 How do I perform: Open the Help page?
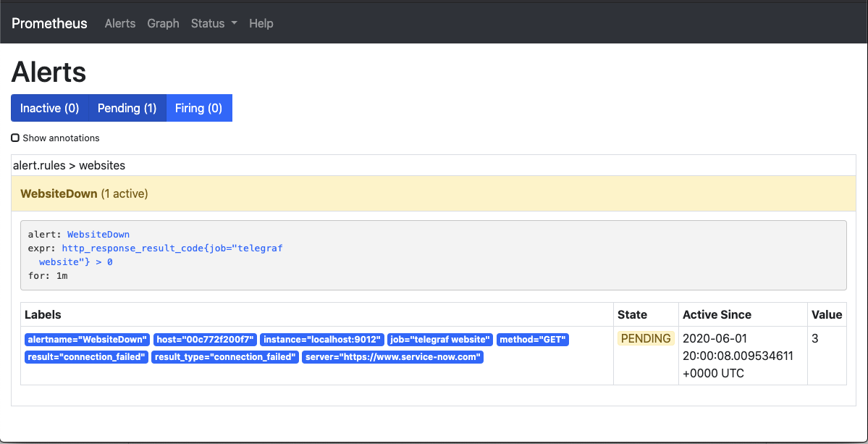click(x=261, y=23)
